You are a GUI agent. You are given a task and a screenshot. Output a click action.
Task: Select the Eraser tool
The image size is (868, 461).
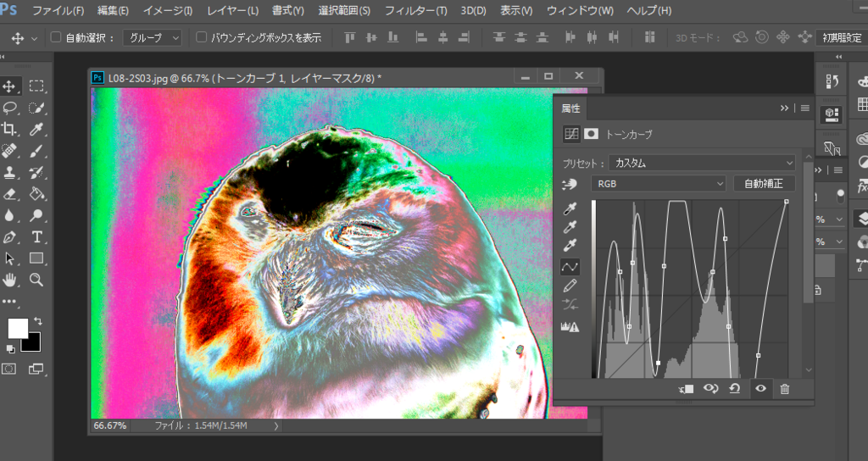9,194
